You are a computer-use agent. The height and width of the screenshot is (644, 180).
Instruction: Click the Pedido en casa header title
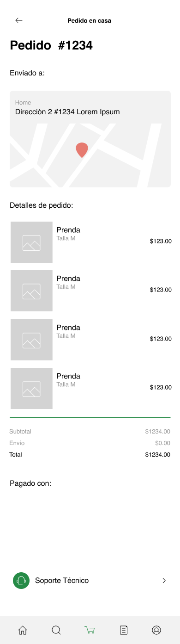(x=89, y=20)
